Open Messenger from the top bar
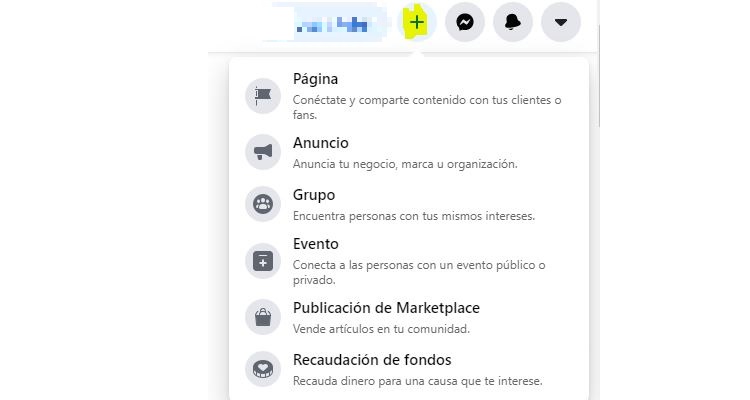 (x=465, y=22)
